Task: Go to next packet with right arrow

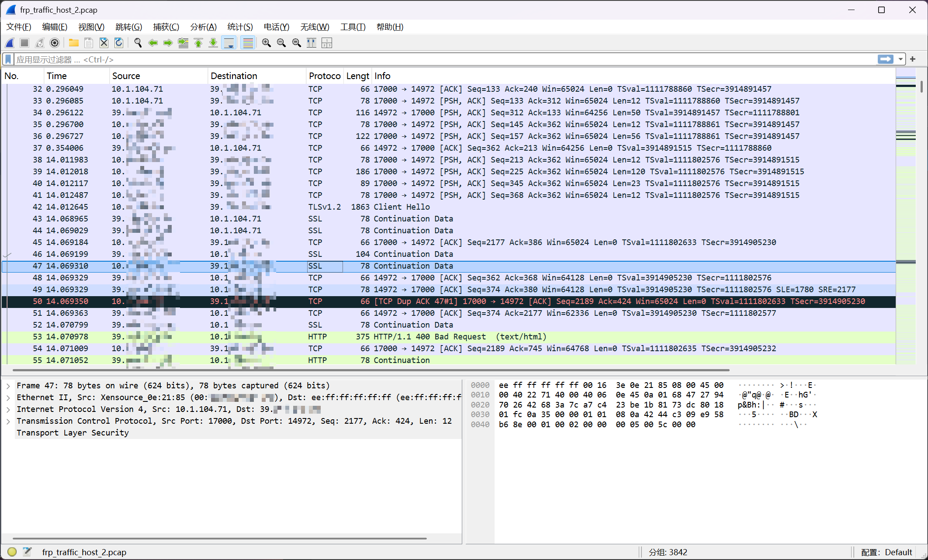Action: [x=168, y=43]
